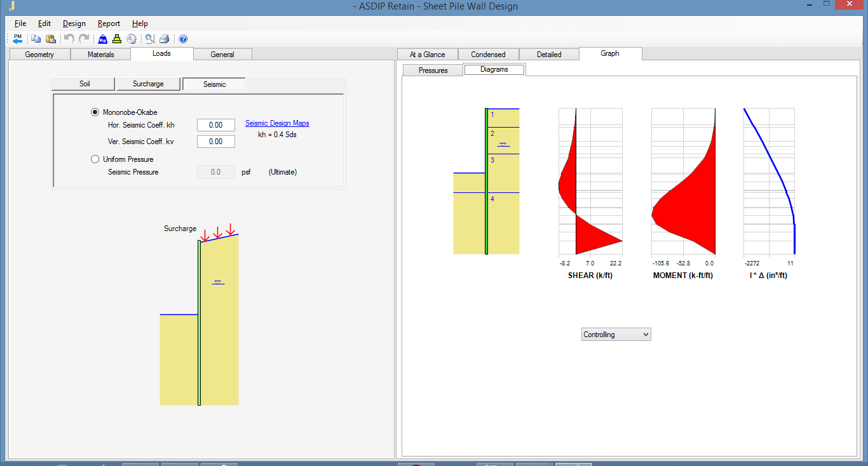Click the print preview magnifier icon
This screenshot has height=466, width=868.
point(149,39)
